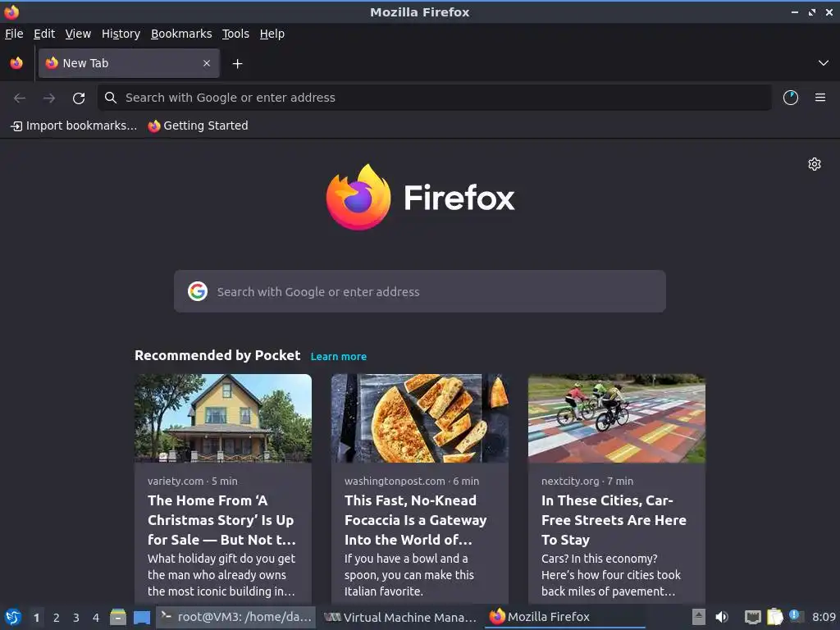Click the nextcity.org · 7 min source text
Viewport: 840px width, 630px height.
[x=587, y=481]
